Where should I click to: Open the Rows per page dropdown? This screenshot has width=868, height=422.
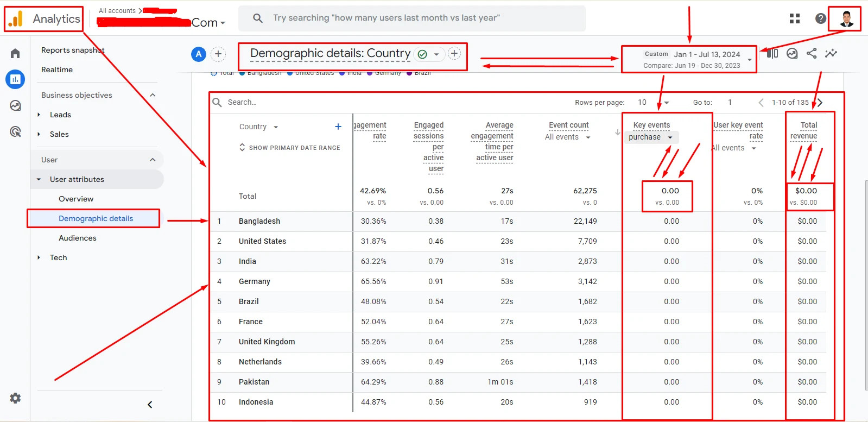tap(654, 103)
